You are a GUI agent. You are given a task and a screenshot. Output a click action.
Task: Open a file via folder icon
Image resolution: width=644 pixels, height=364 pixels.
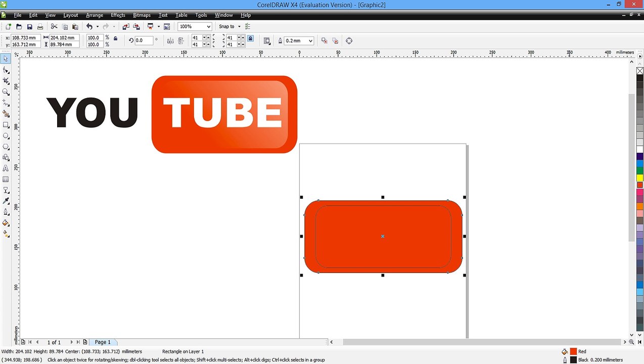point(19,26)
